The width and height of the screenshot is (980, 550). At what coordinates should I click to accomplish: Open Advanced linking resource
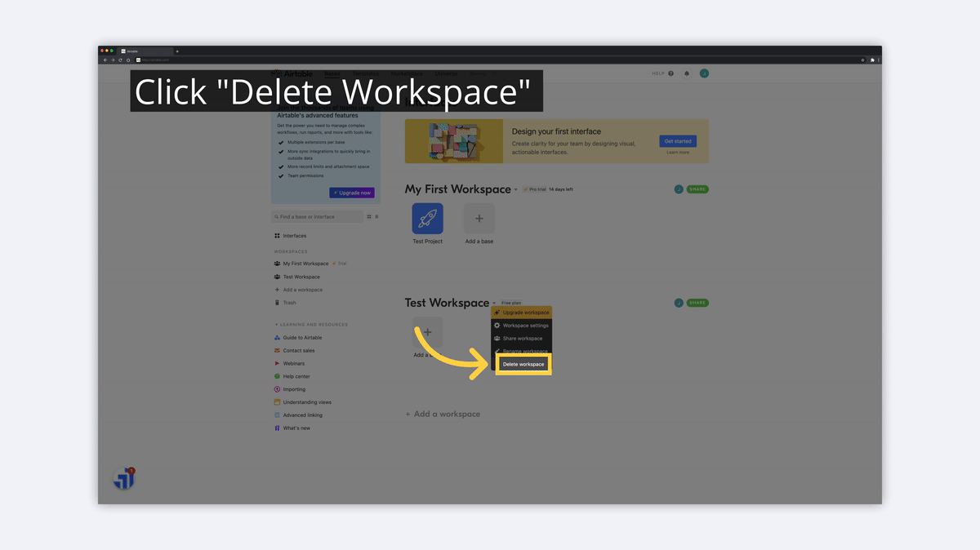[x=299, y=415]
